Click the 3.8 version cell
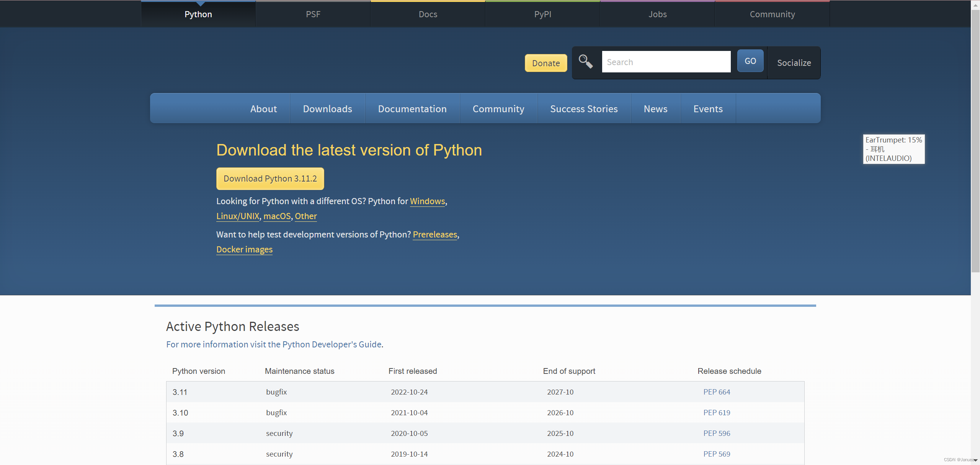Image resolution: width=980 pixels, height=465 pixels. 178,454
